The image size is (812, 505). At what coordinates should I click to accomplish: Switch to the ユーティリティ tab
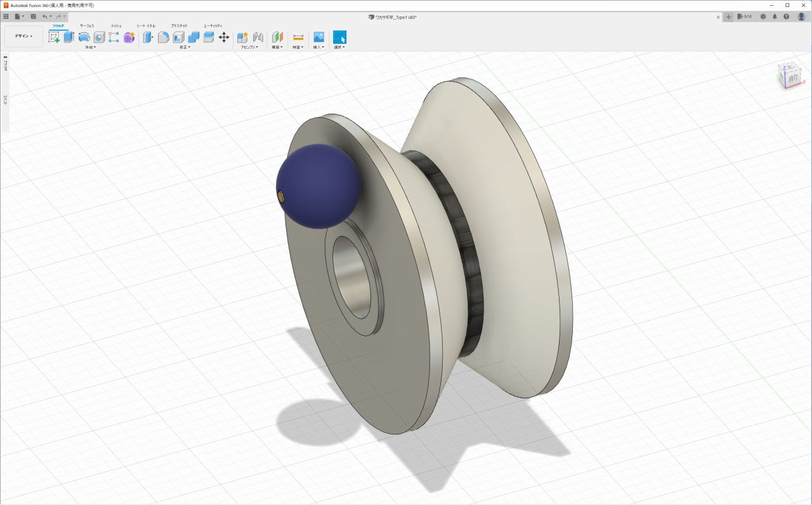pyautogui.click(x=213, y=25)
